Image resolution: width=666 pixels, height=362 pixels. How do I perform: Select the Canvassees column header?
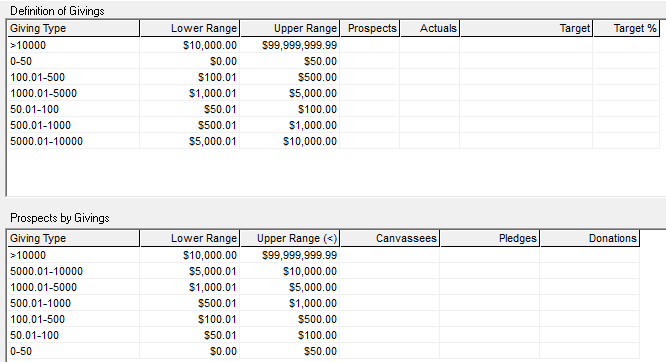(x=390, y=238)
